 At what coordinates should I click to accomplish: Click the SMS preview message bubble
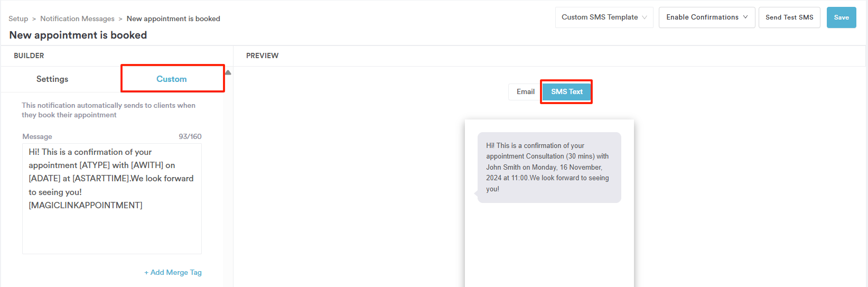pyautogui.click(x=549, y=167)
